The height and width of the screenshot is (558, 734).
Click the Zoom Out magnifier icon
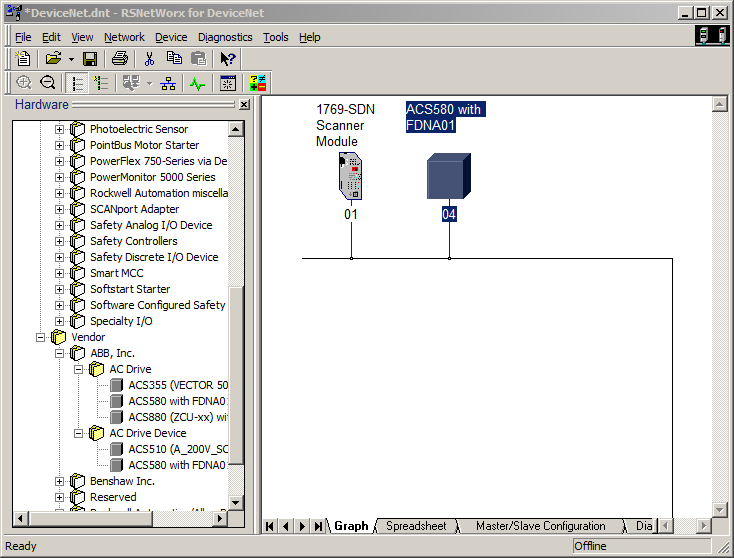coord(46,84)
